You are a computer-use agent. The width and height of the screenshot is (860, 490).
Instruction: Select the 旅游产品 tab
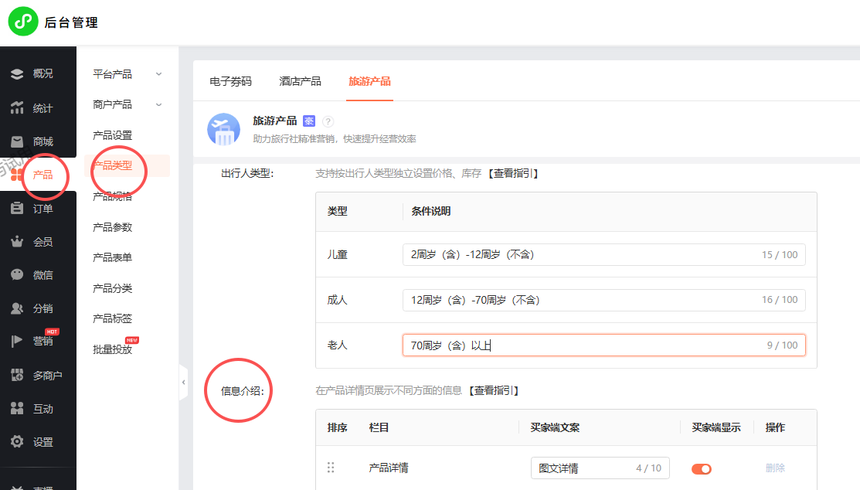[x=370, y=81]
